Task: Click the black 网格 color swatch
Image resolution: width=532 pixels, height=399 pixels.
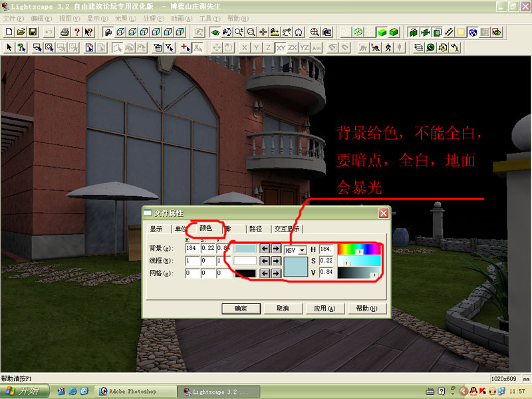Action: click(245, 273)
